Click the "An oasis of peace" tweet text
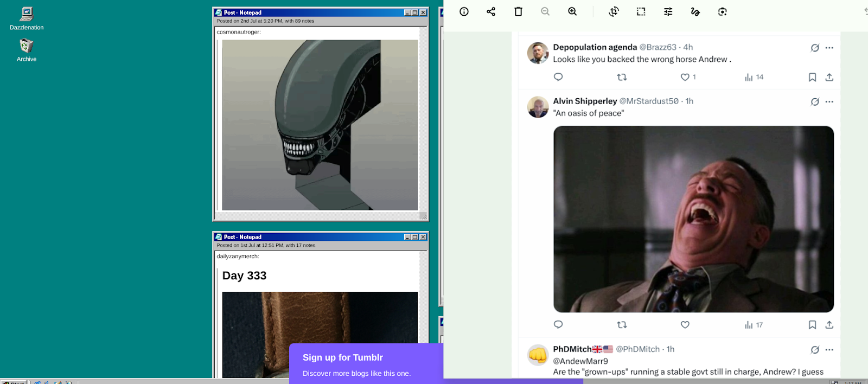 pyautogui.click(x=589, y=113)
